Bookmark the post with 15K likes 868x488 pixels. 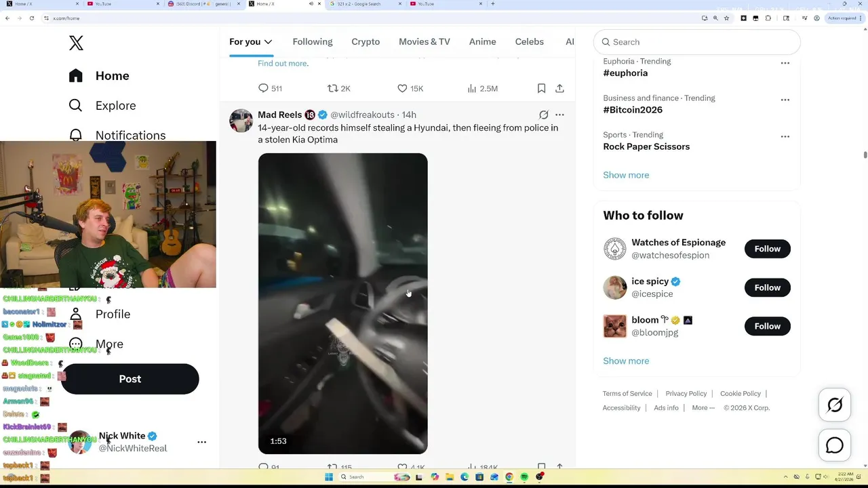tap(541, 88)
